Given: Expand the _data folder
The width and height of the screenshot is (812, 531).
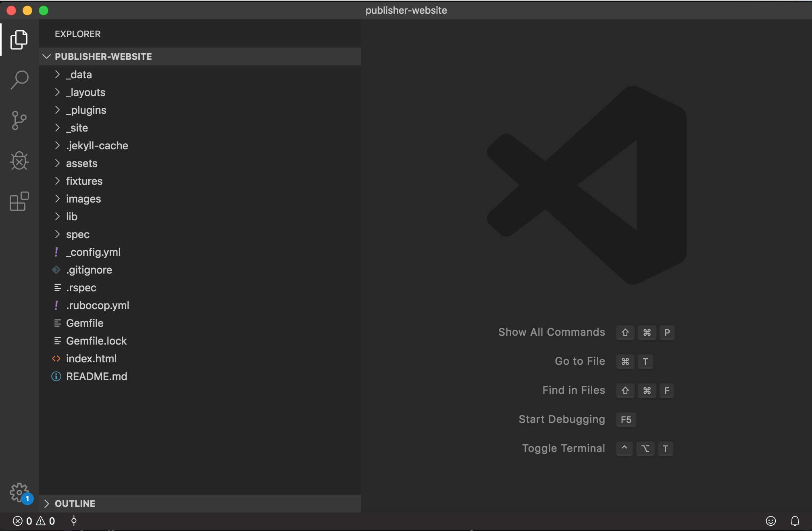Looking at the screenshot, I should pyautogui.click(x=57, y=75).
